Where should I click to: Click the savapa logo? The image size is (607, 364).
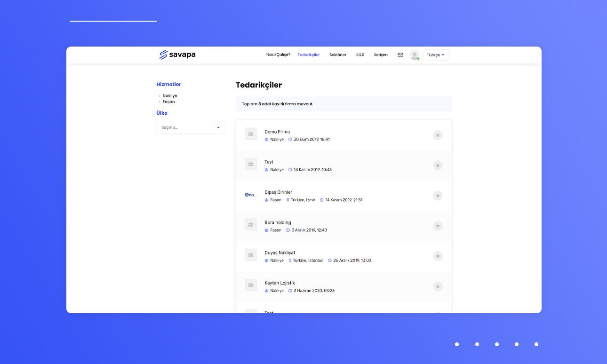[177, 55]
